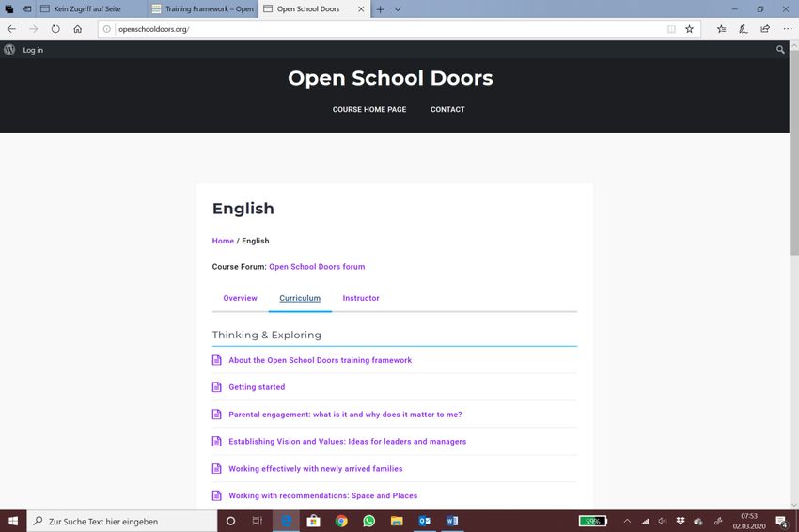Open the set-aside tabs icon
799x532 pixels.
click(9, 8)
